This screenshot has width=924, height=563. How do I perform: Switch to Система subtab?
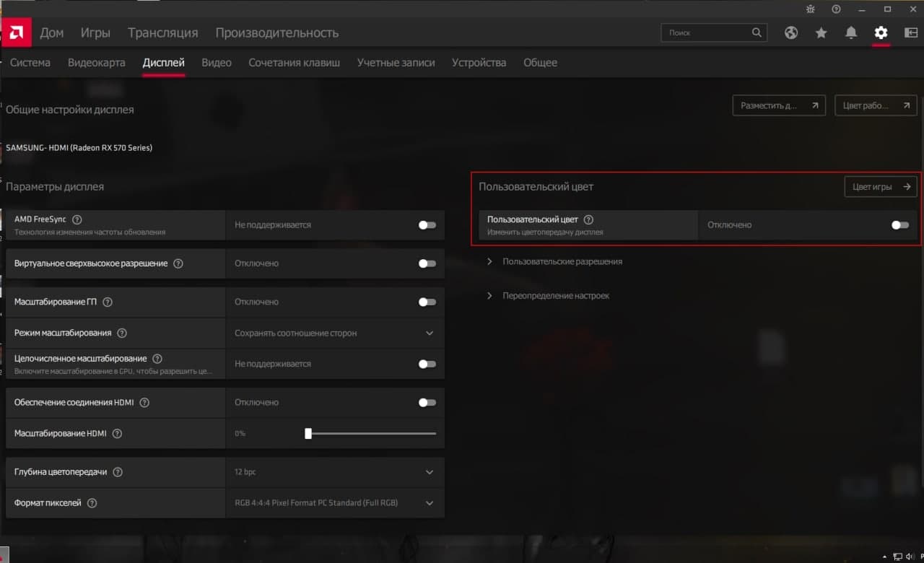pos(30,63)
